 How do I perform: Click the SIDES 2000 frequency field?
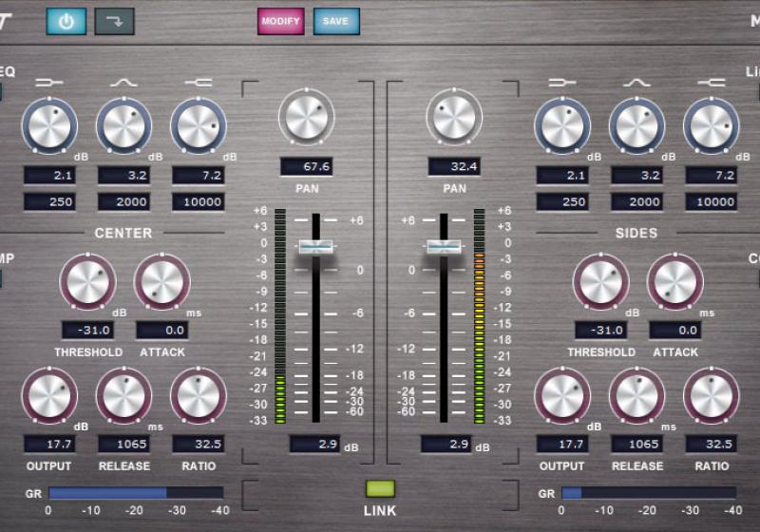point(636,201)
